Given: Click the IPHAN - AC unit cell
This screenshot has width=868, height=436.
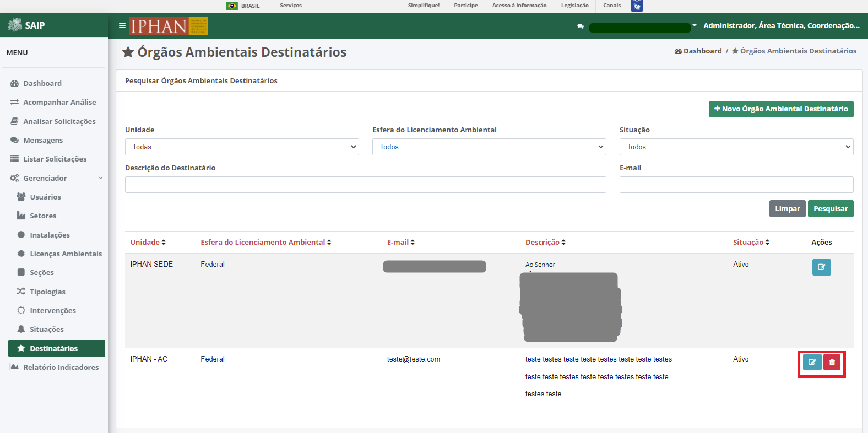Looking at the screenshot, I should click(149, 359).
